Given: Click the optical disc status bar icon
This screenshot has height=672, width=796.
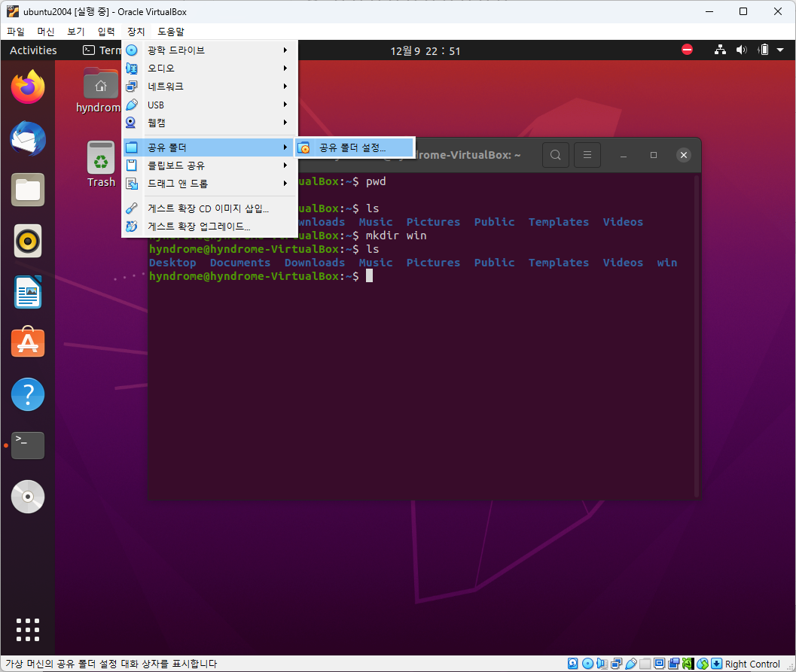Looking at the screenshot, I should tap(587, 664).
